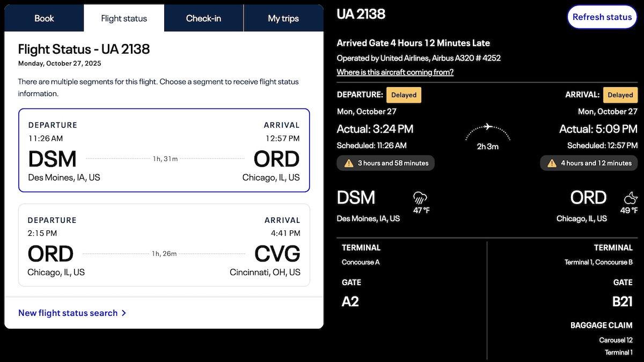Click the rain cloud weather icon for DSM

tap(420, 197)
